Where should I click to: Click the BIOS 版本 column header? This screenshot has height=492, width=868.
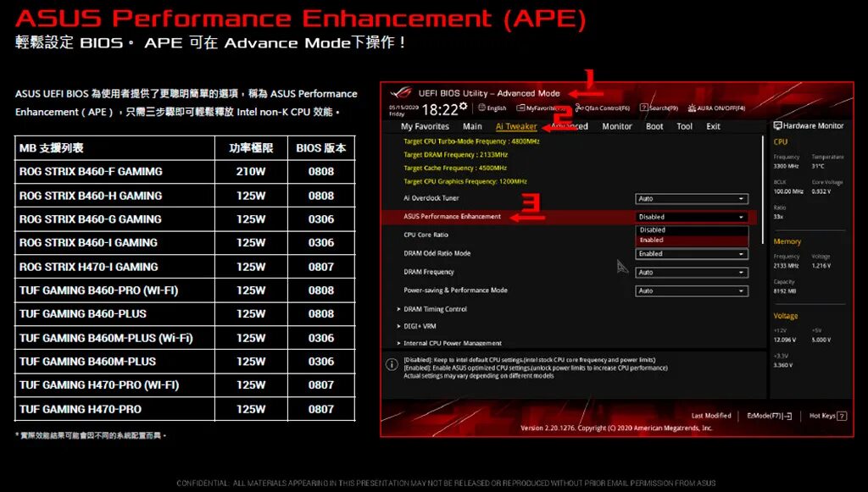click(321, 148)
